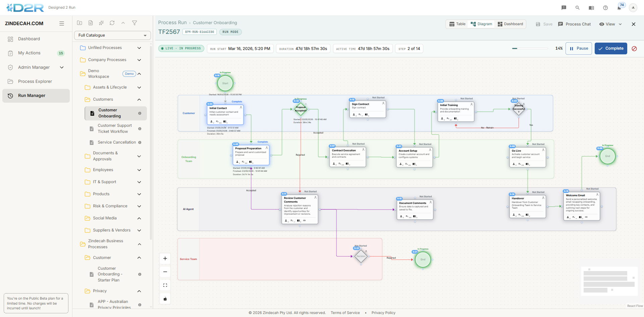Open the user avatar menu
644x317 pixels.
pyautogui.click(x=633, y=8)
